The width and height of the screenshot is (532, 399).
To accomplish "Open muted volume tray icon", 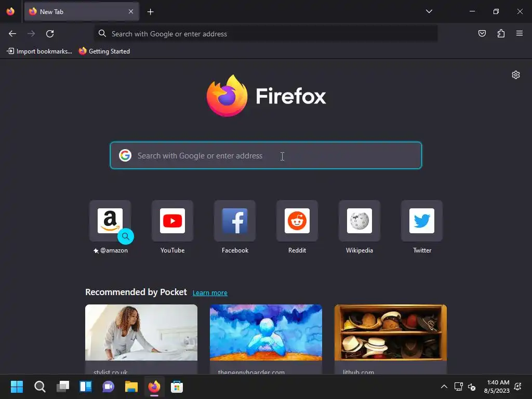I will [x=472, y=387].
